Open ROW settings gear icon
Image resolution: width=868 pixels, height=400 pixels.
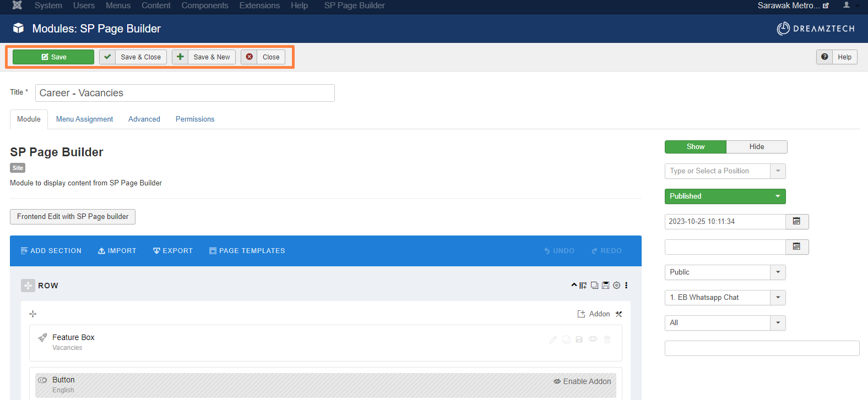[616, 286]
